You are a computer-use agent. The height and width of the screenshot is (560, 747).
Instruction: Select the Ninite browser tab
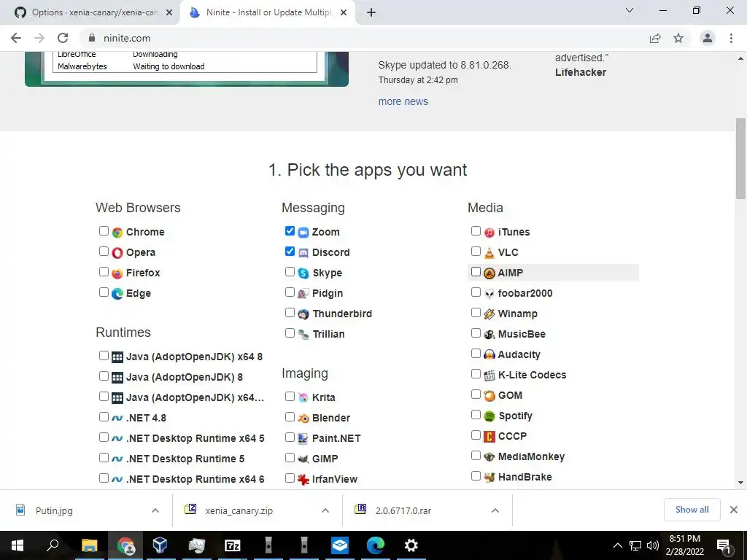[267, 12]
